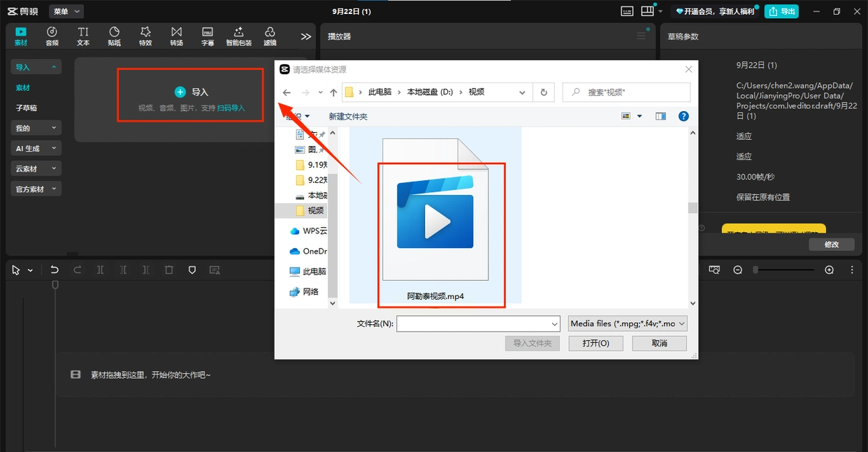Collapse the 导入 sidebar section
Image resolution: width=868 pixels, height=452 pixels.
36,67
